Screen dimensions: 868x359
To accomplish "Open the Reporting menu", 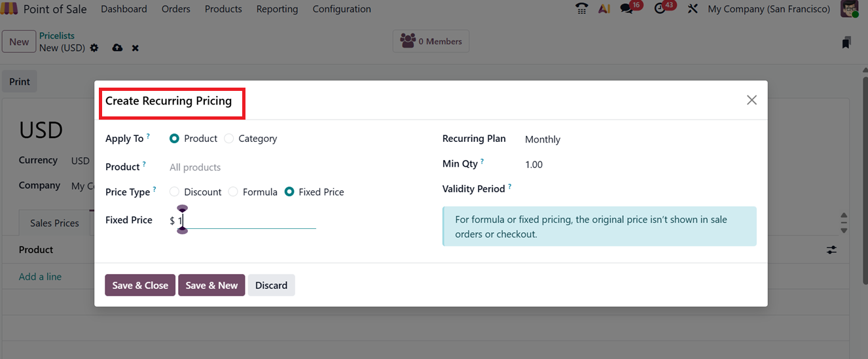I will 277,9.
